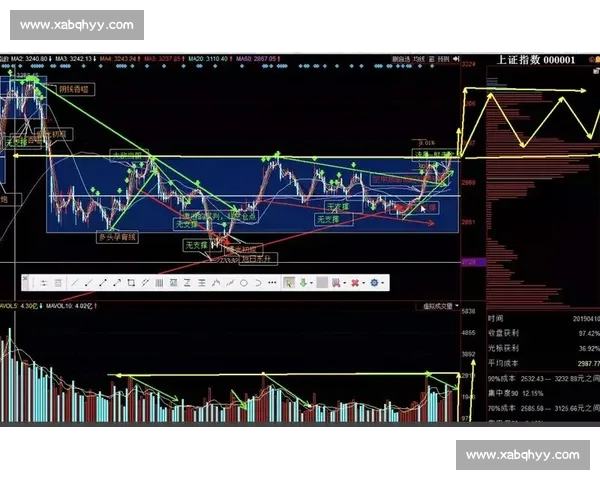600x480 pixels.
Task: Click the 收盘获利 row in chip panel
Action: coord(544,333)
